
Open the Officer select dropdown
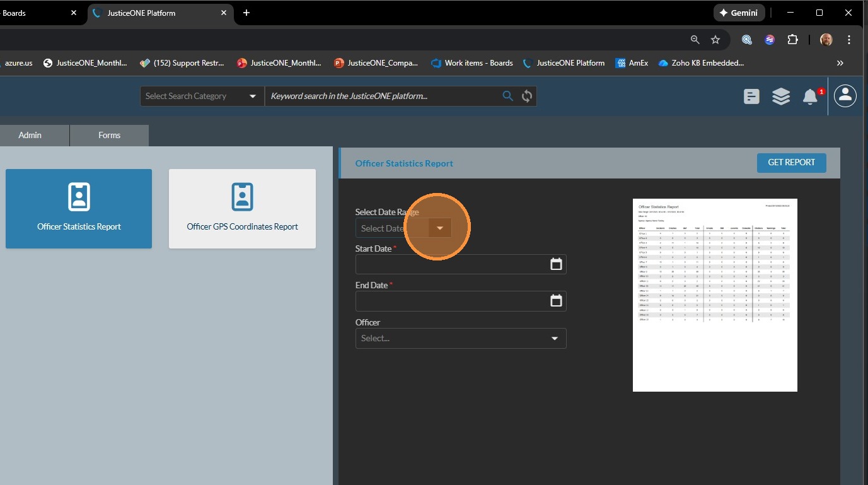[460, 338]
